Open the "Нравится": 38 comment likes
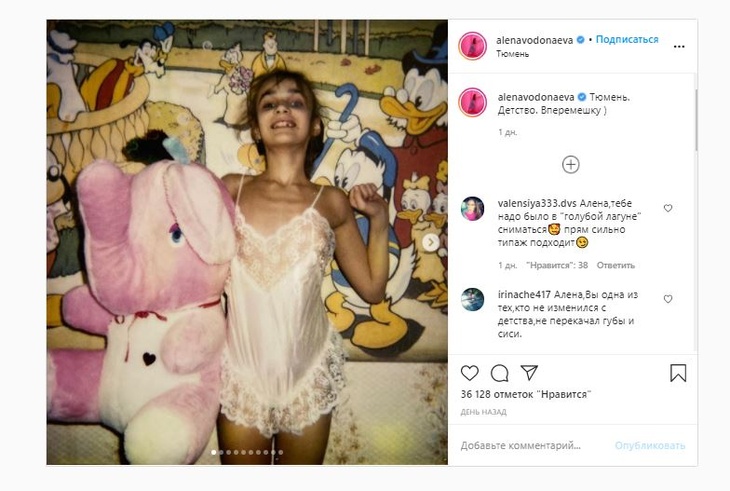This screenshot has width=730, height=491. pyautogui.click(x=556, y=265)
